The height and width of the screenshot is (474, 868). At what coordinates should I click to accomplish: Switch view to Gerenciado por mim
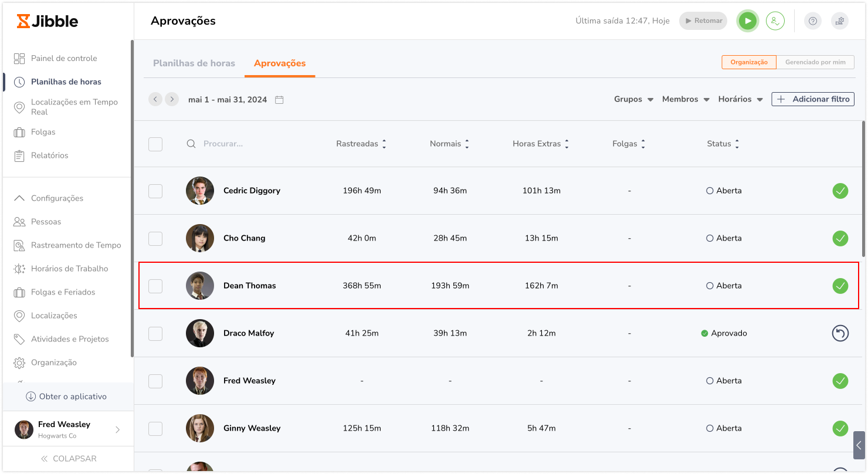(815, 62)
